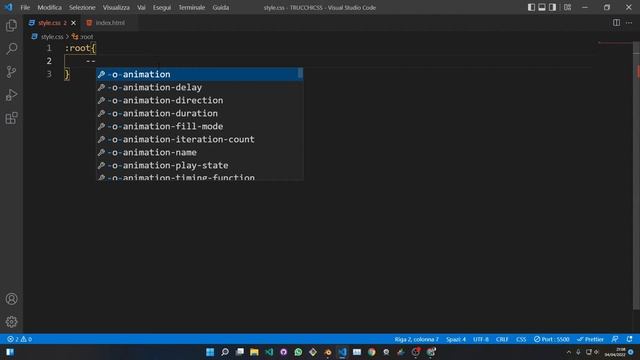Image resolution: width=640 pixels, height=360 pixels.
Task: Select the -o-animation-play-state suggestion
Action: click(200, 165)
